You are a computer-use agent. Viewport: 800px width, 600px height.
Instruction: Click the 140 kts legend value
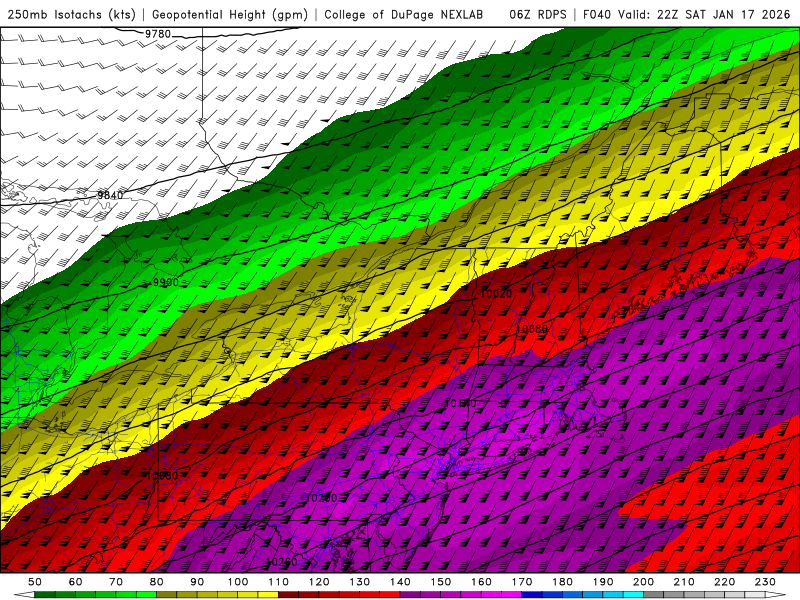(x=401, y=582)
